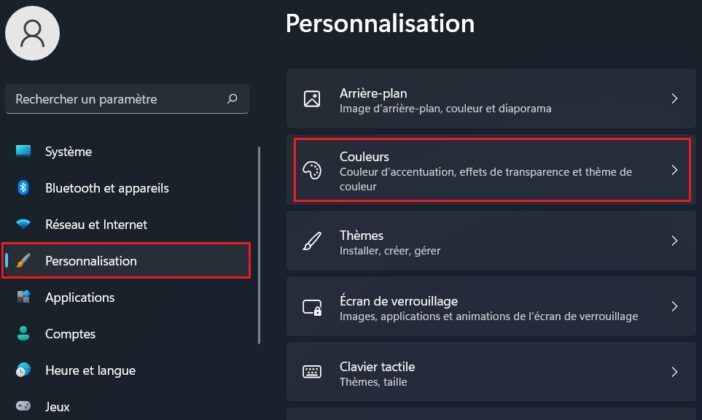Click the Jeux gamepad icon
This screenshot has height=420, width=702.
click(23, 406)
